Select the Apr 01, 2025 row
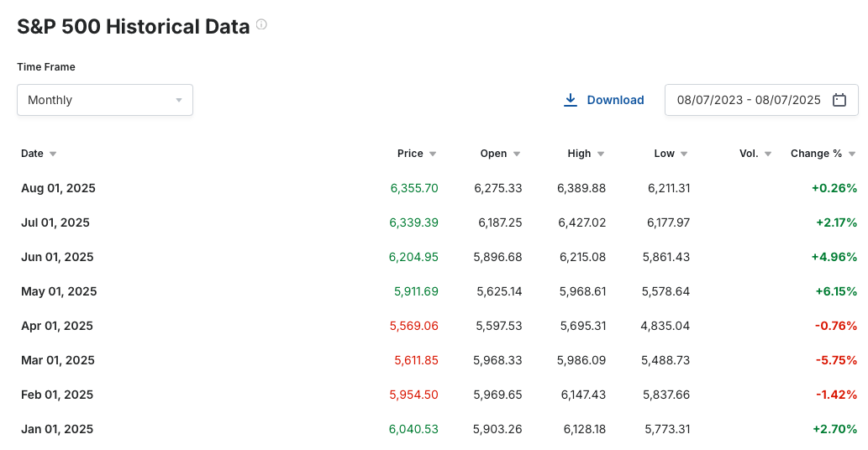 pos(439,326)
